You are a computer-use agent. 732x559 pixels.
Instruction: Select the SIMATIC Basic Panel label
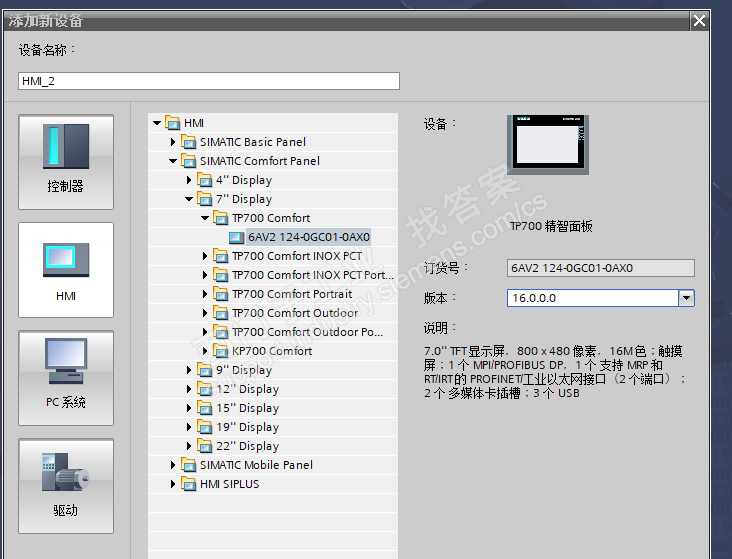point(253,142)
